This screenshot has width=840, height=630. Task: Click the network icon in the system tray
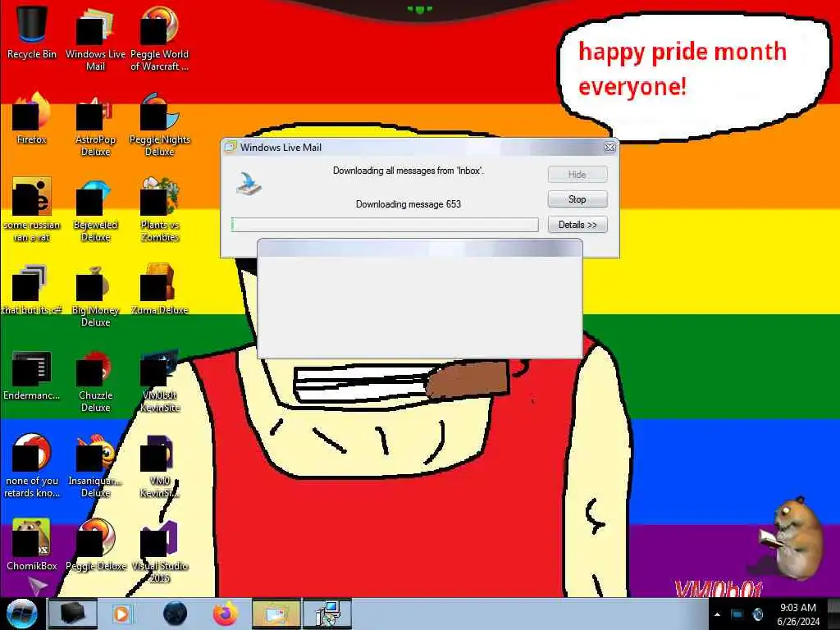(737, 614)
